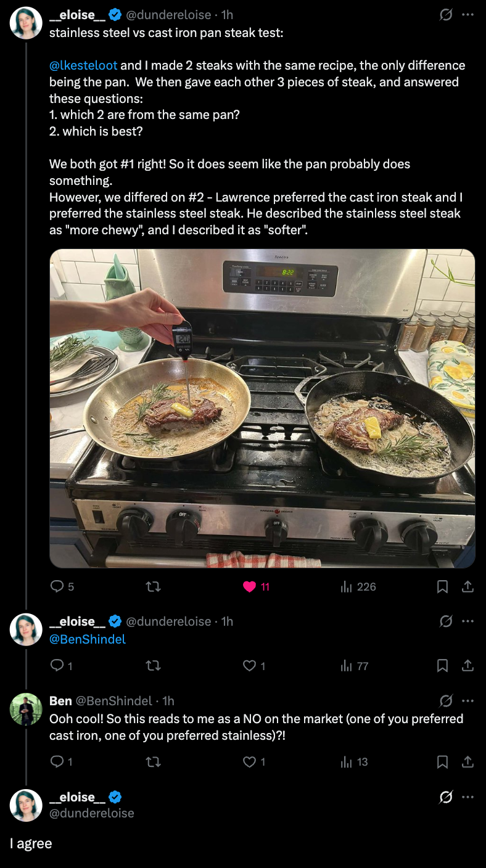The image size is (486, 868).
Task: Open more options on Ben's reply
Action: (467, 701)
